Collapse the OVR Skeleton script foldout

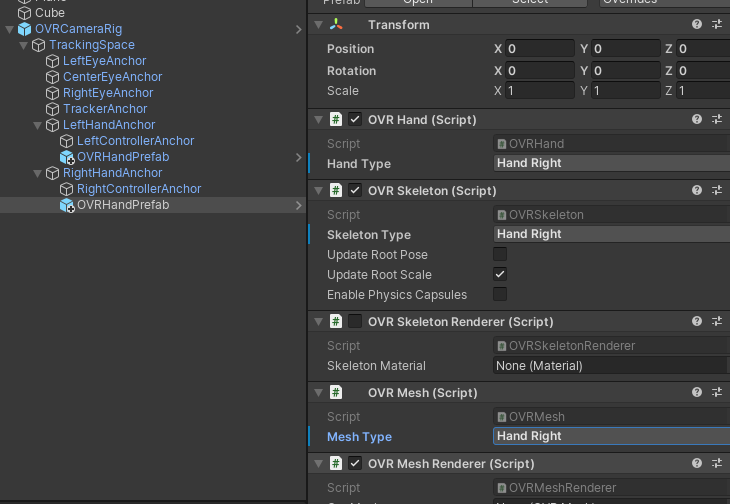pos(318,190)
